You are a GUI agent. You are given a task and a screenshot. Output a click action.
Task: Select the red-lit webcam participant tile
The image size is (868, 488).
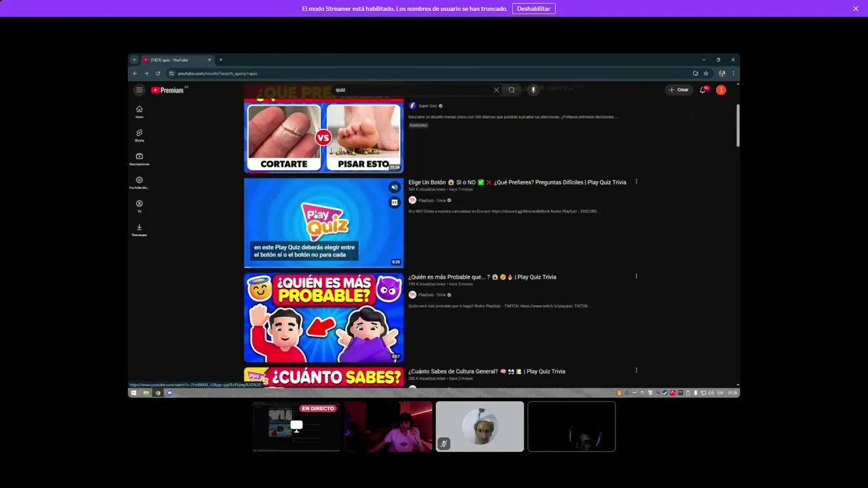click(x=388, y=426)
